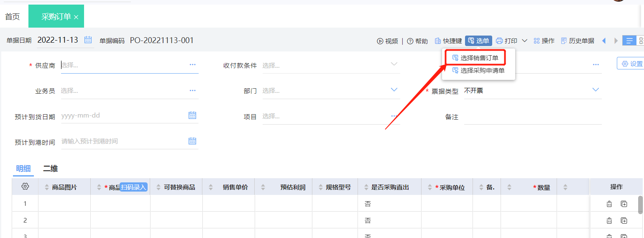Open the 历史单据 history list
644x238 pixels.
pyautogui.click(x=577, y=41)
